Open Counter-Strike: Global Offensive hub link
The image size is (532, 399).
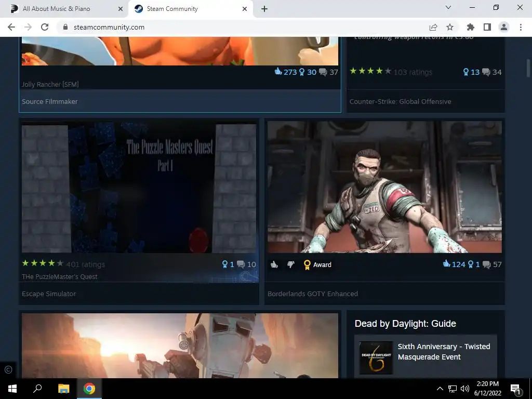pos(401,101)
